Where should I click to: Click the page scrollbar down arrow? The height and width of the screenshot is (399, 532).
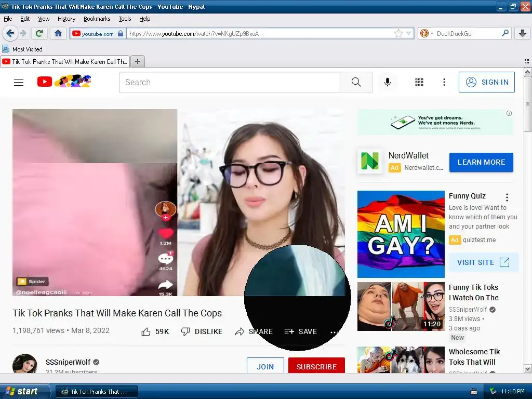click(527, 369)
